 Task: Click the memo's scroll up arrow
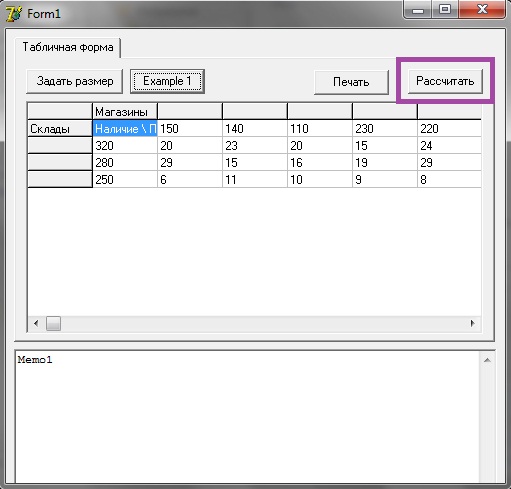(487, 360)
